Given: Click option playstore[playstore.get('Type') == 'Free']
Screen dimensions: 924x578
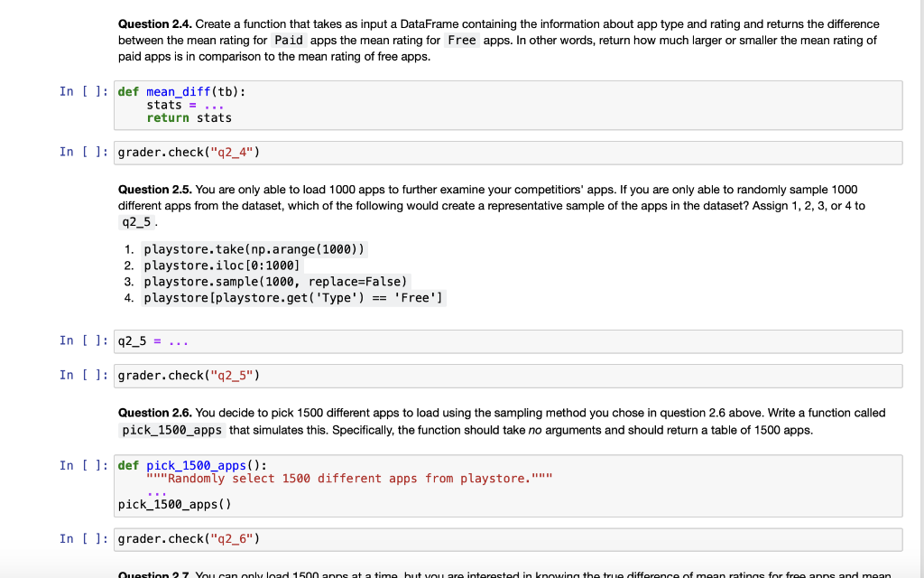Looking at the screenshot, I should [x=293, y=298].
